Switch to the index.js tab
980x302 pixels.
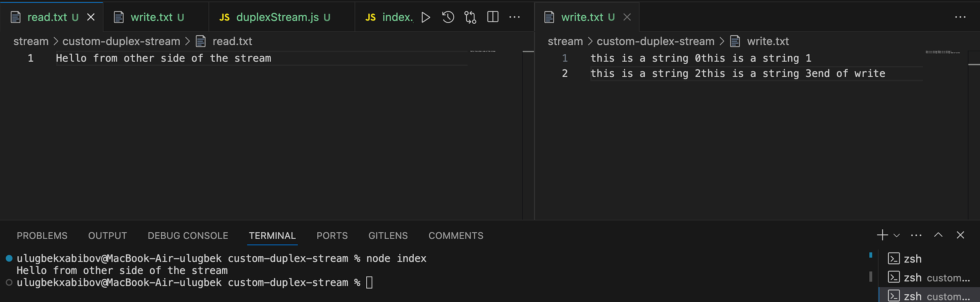coord(385,17)
